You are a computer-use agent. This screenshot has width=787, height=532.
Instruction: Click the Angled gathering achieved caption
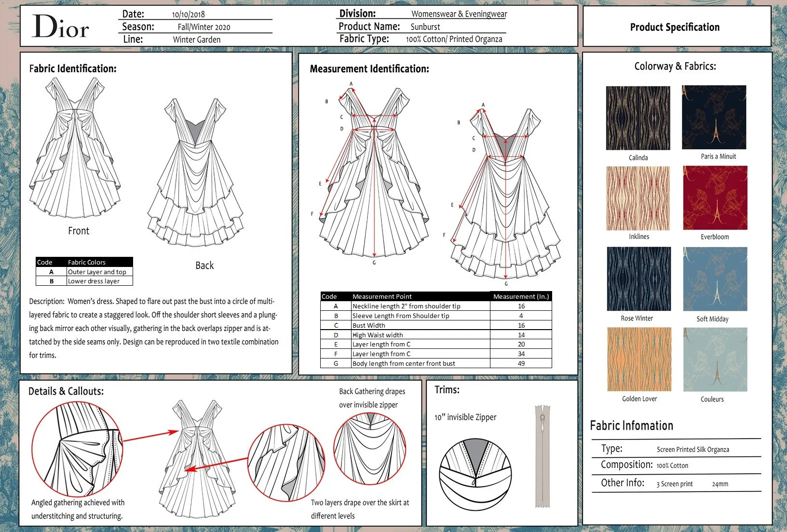coord(78,509)
